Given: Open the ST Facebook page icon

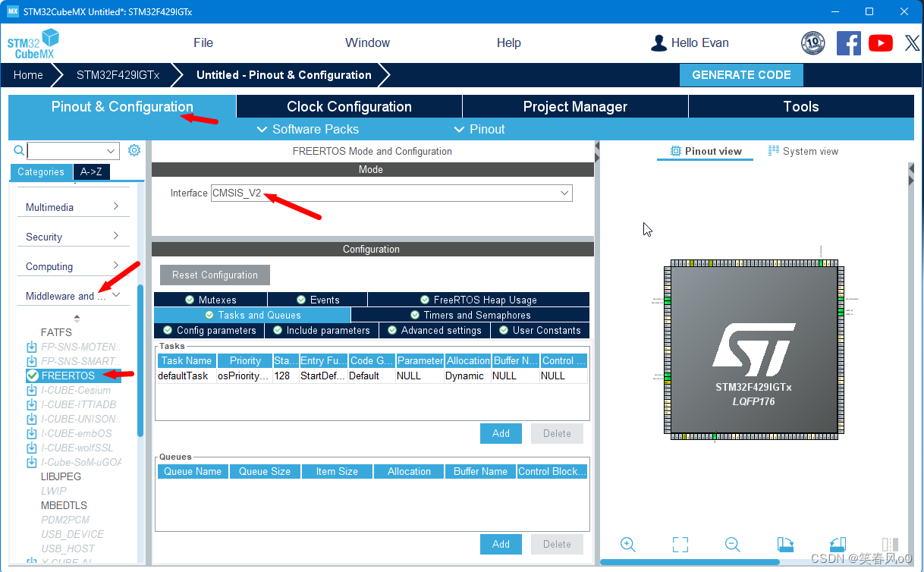Looking at the screenshot, I should pyautogui.click(x=849, y=43).
